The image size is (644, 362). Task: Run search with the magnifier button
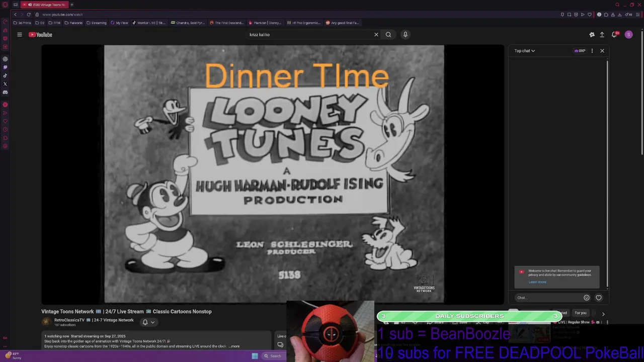(x=388, y=35)
